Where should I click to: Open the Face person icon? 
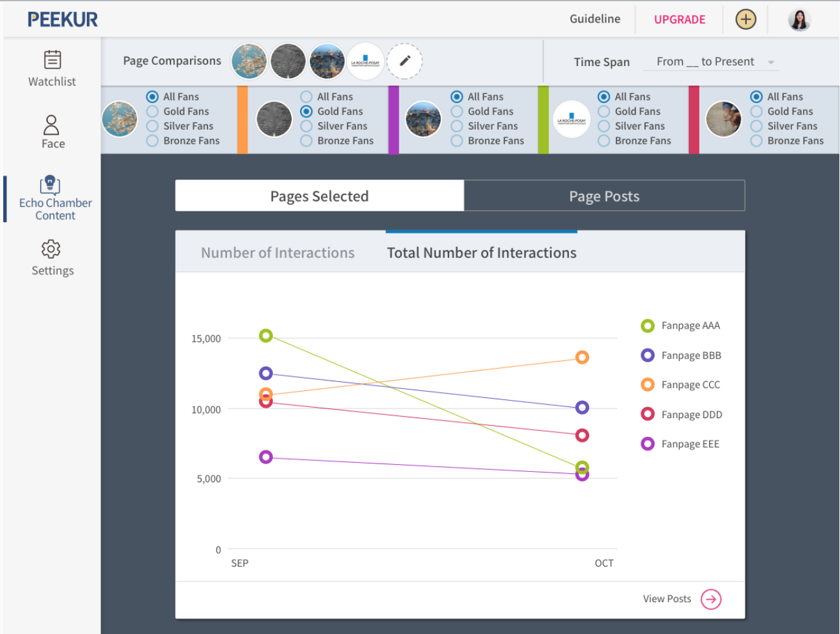pyautogui.click(x=51, y=124)
